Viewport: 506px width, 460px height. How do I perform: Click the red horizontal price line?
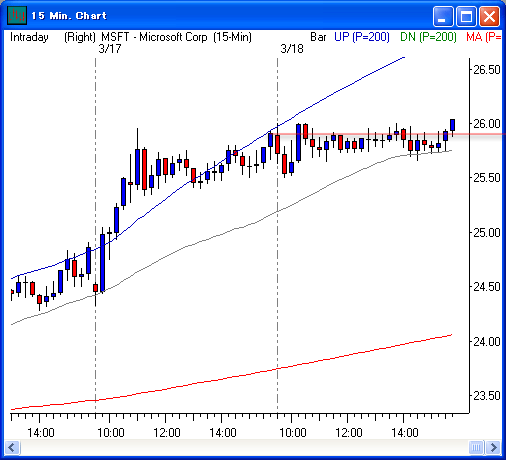pos(390,134)
